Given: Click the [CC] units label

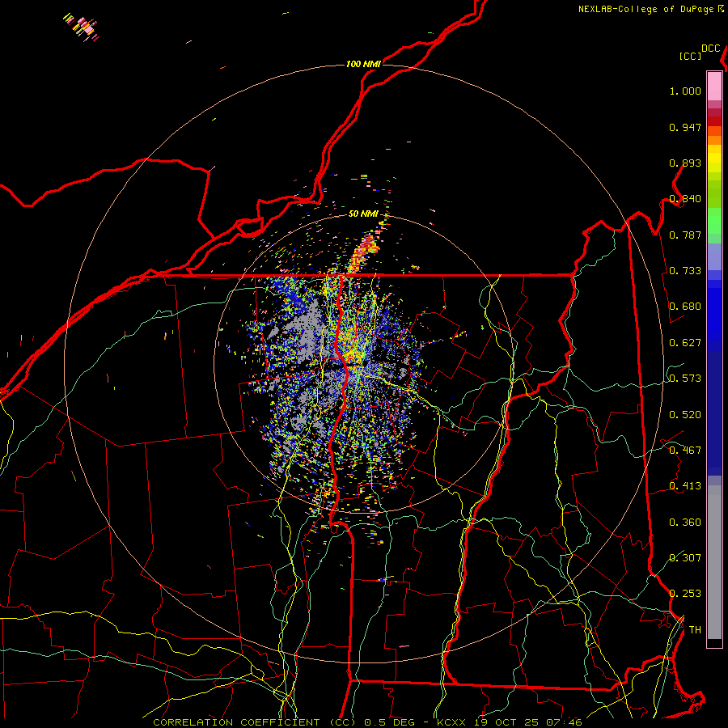Looking at the screenshot, I should pyautogui.click(x=690, y=56).
